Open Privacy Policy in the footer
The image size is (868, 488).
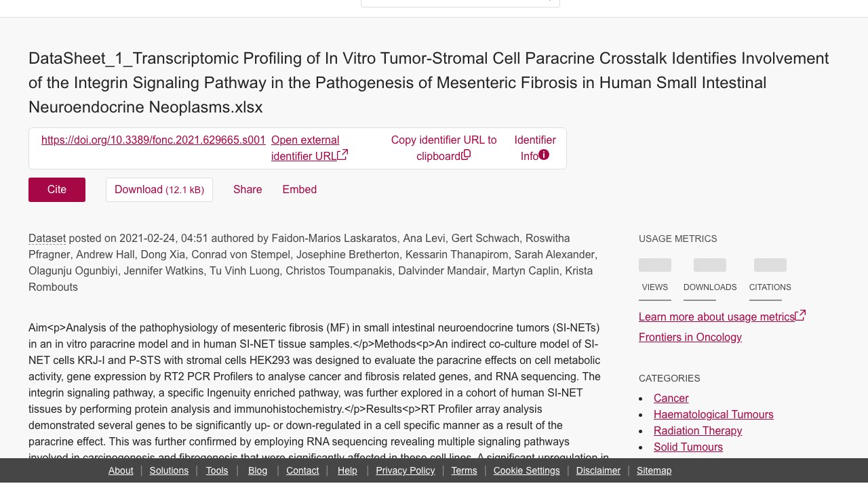(406, 470)
